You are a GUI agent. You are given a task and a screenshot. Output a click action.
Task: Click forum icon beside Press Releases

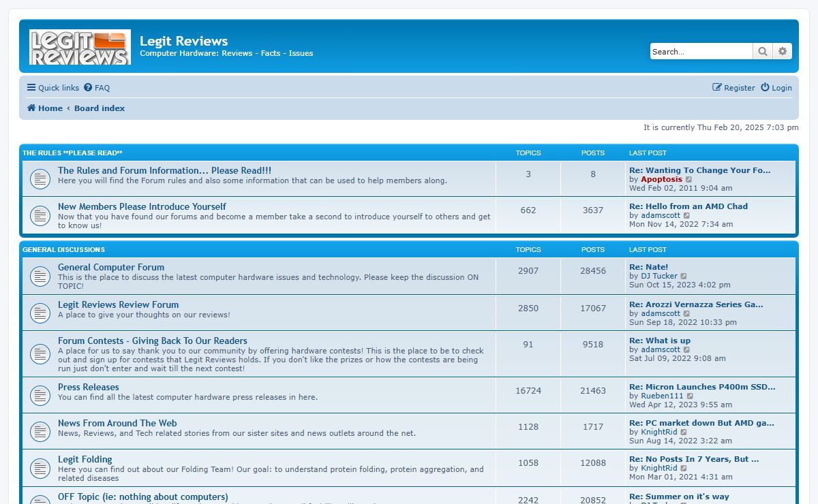(x=40, y=395)
